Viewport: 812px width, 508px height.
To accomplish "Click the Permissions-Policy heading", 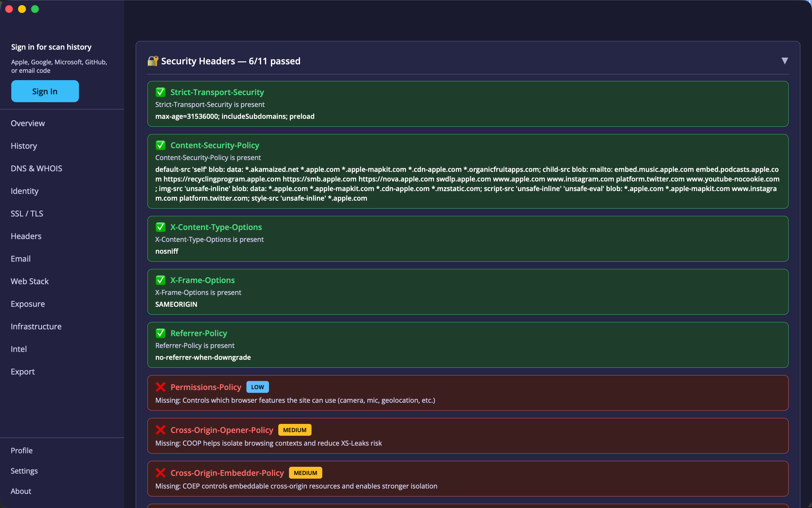I will pyautogui.click(x=206, y=387).
